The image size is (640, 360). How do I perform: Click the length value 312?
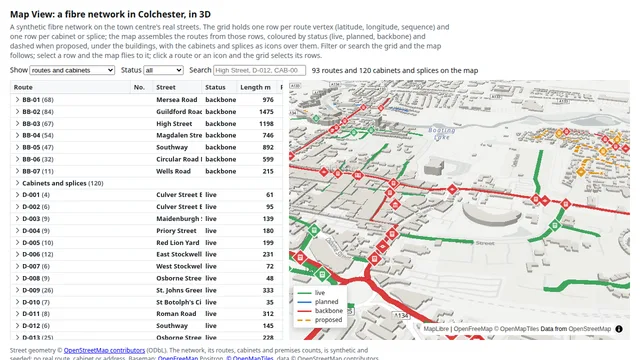268,314
